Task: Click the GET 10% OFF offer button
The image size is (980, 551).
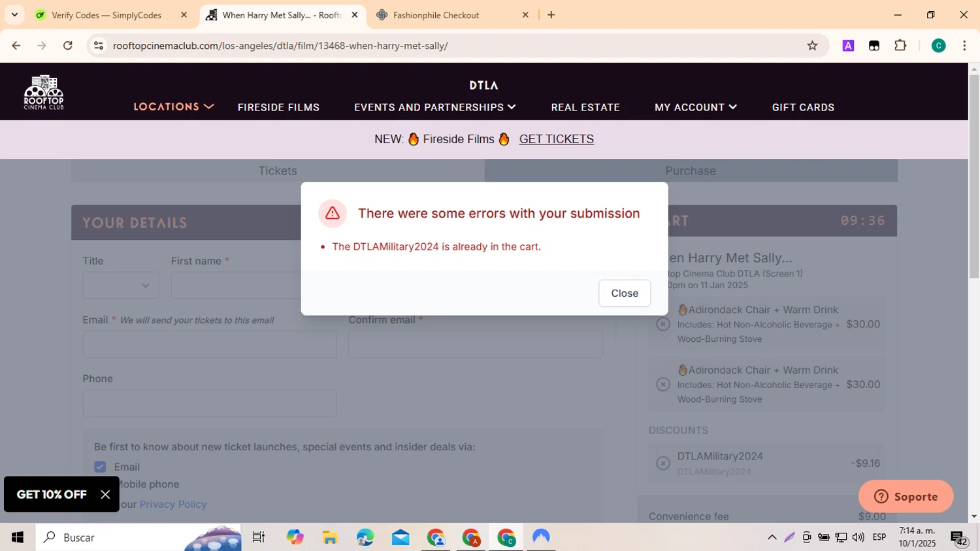Action: (52, 495)
